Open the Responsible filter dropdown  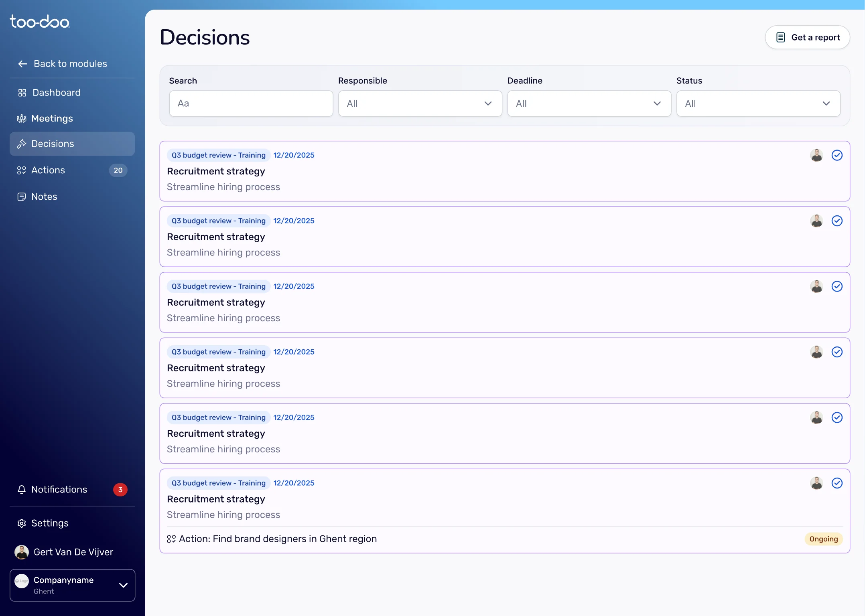click(420, 103)
